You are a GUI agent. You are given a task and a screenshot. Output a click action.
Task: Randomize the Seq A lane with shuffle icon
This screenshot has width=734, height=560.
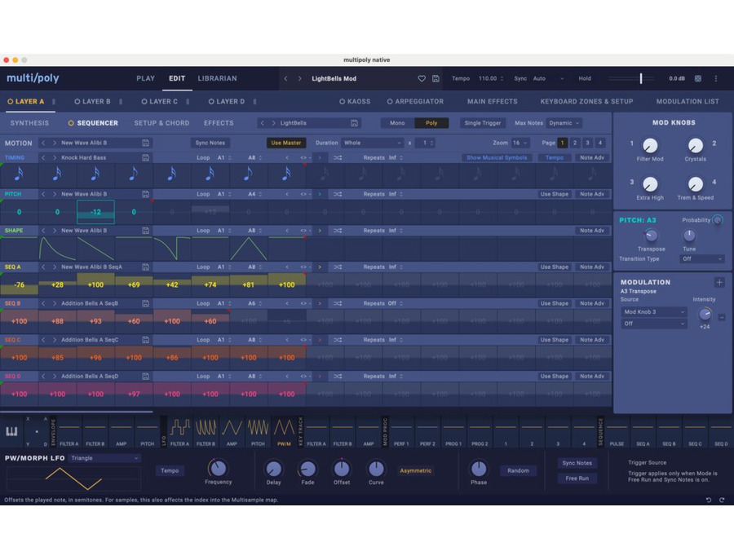(x=338, y=267)
